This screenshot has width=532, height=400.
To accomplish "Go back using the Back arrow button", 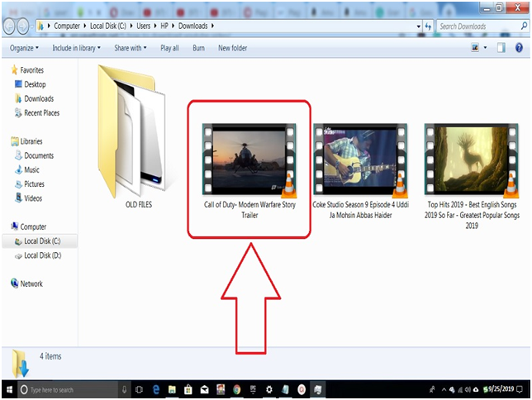I will (9, 26).
